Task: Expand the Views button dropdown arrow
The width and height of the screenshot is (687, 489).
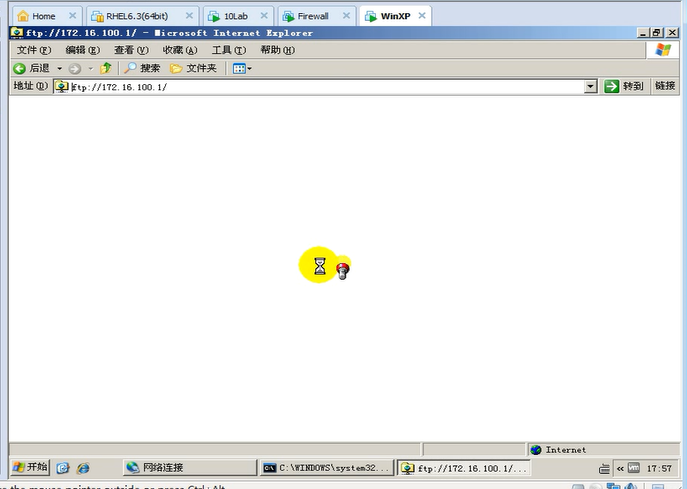Action: (249, 68)
